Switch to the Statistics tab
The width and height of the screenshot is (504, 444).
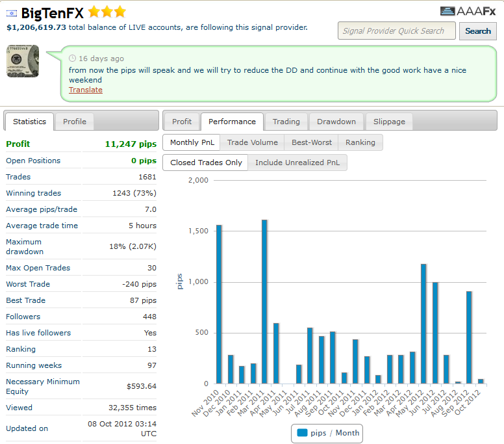pos(30,122)
